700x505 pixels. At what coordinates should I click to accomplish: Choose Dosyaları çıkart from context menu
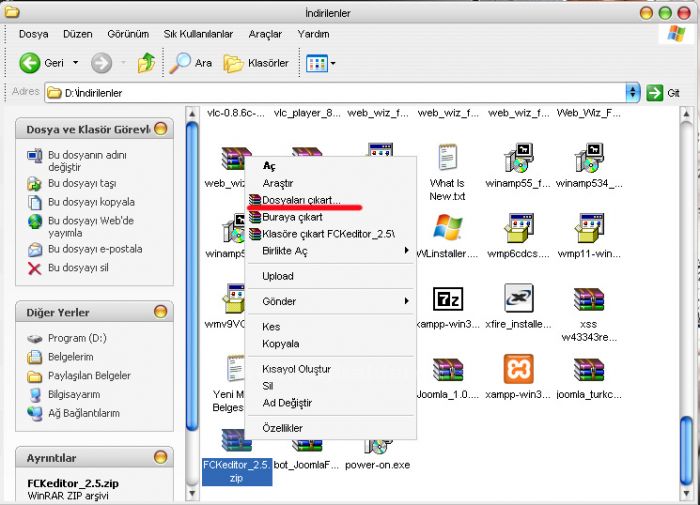coord(301,200)
